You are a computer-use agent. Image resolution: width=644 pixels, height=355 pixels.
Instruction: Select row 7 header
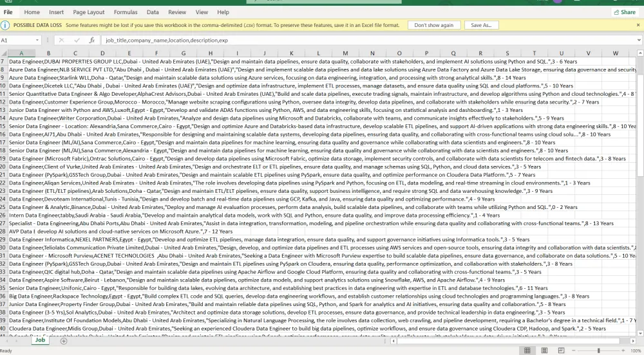[4, 62]
